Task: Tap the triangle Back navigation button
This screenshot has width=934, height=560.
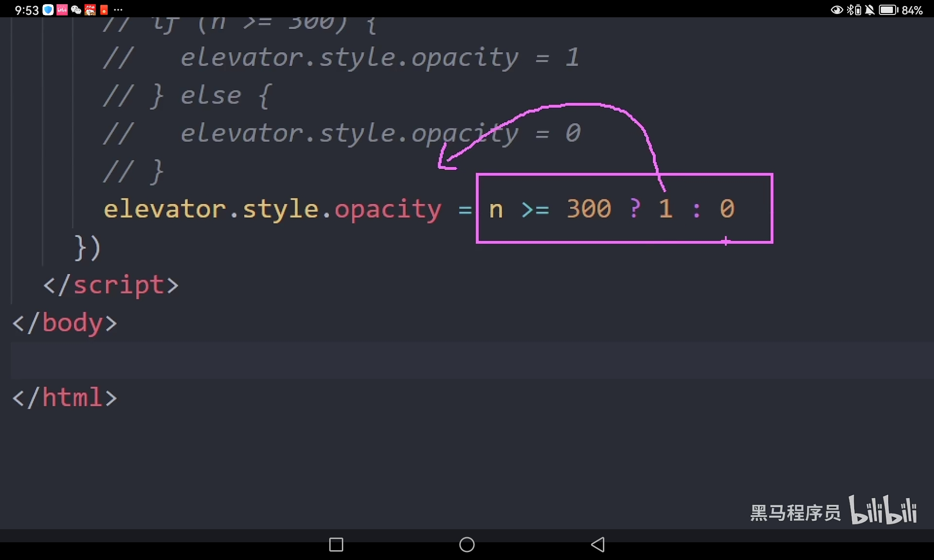Action: coord(598,545)
